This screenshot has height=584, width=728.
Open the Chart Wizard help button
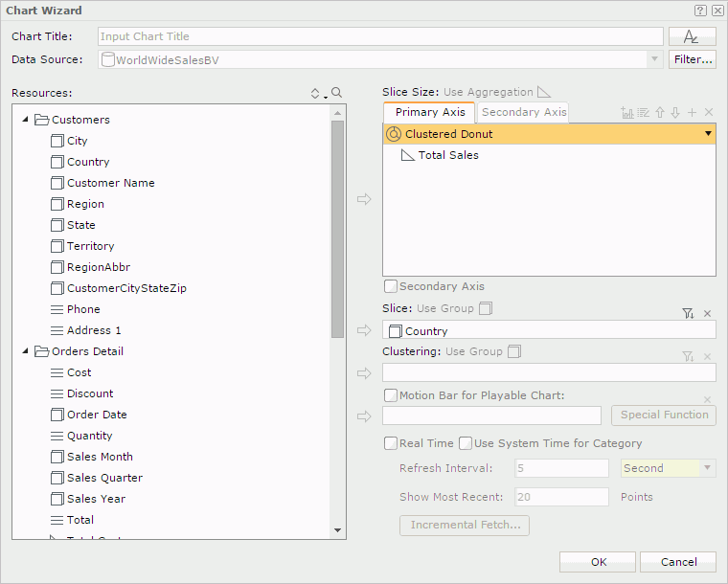pos(700,11)
